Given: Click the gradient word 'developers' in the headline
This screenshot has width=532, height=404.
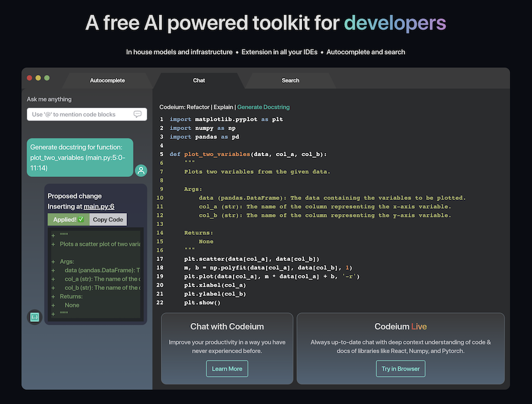Looking at the screenshot, I should tap(395, 23).
